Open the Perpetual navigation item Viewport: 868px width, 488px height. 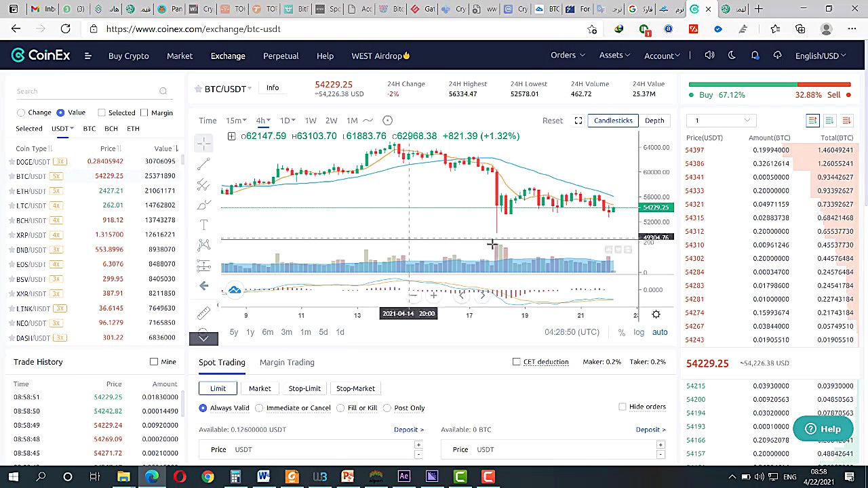281,56
